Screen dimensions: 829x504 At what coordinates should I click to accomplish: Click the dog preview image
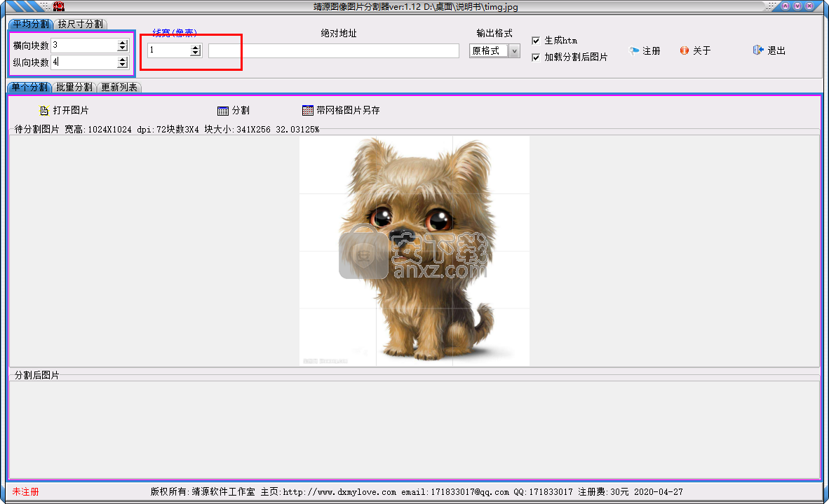click(x=414, y=251)
